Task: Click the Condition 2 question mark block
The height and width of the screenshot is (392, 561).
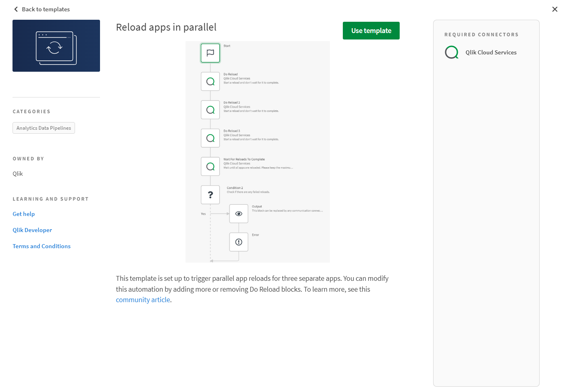Action: [210, 195]
